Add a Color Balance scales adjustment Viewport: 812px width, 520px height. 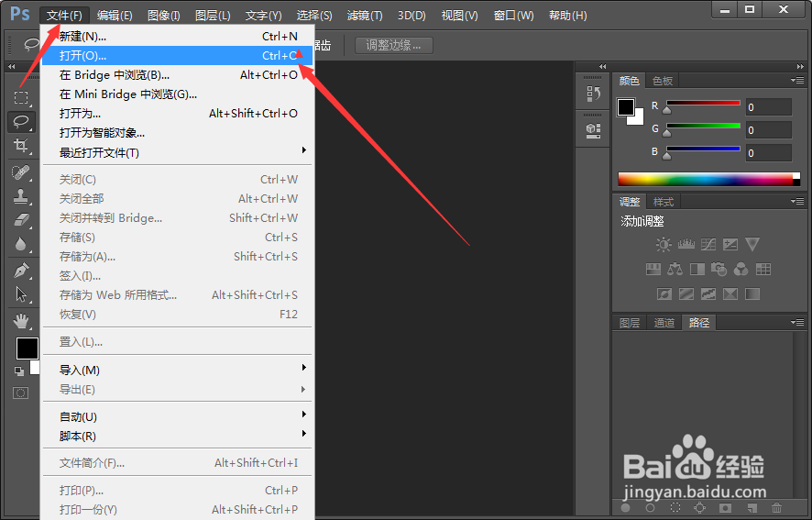675,269
